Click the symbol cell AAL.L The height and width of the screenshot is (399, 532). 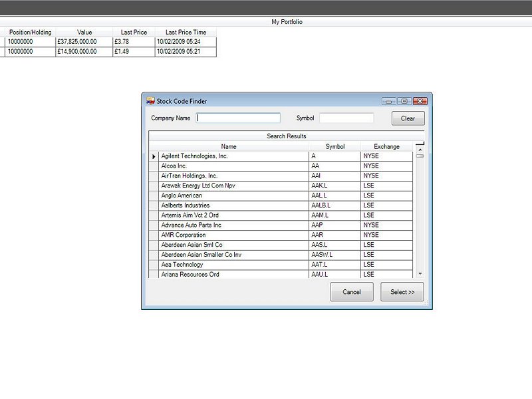(x=335, y=196)
